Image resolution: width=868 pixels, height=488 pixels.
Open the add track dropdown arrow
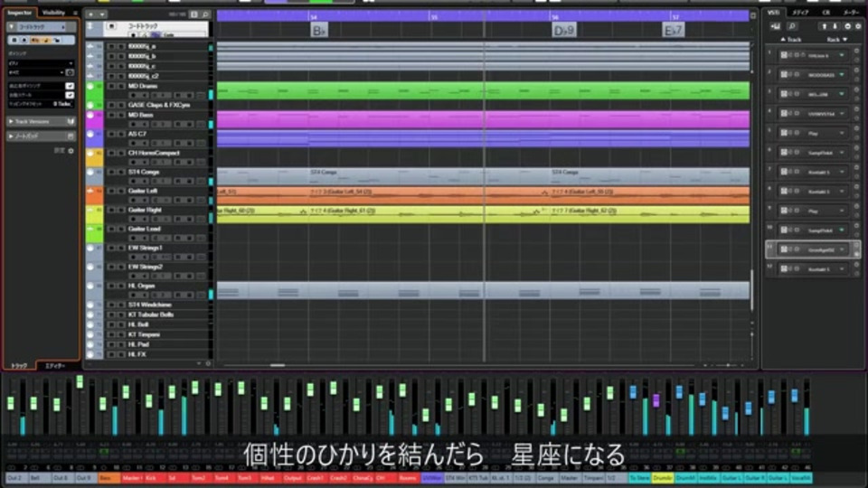point(102,14)
